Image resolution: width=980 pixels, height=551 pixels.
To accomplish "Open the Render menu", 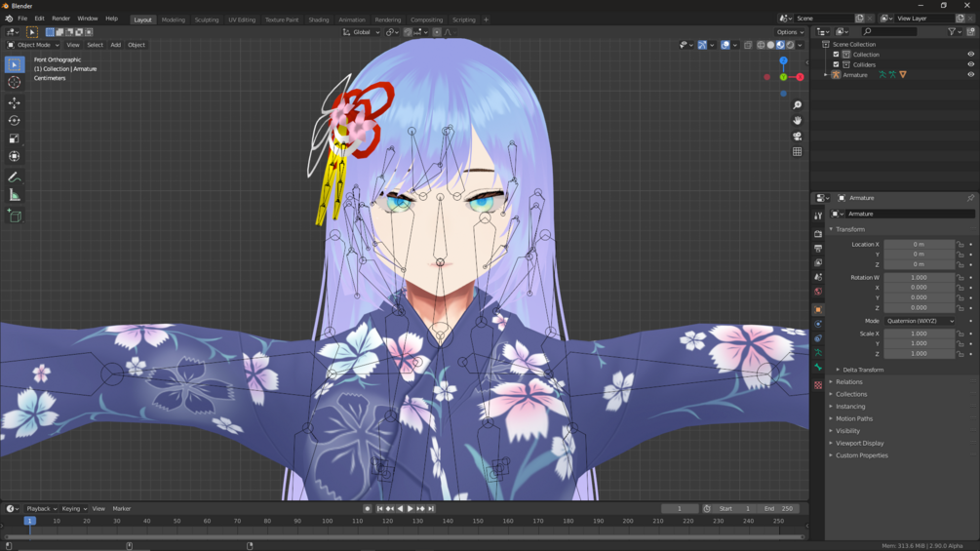I will pos(60,19).
